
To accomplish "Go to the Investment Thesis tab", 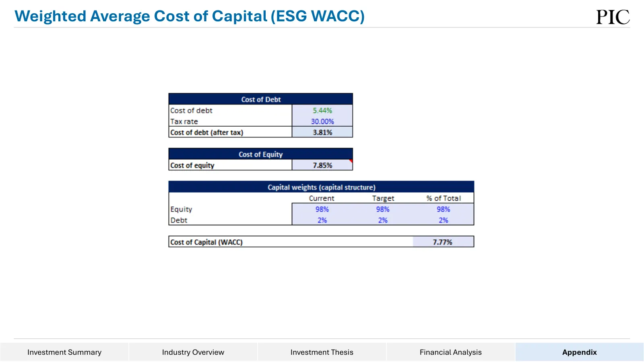I will tap(322, 352).
